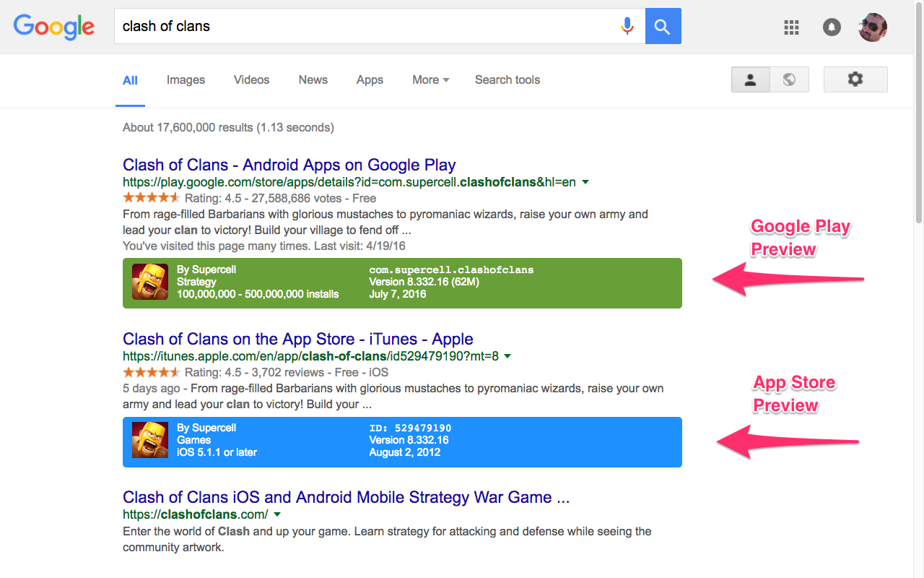The height and width of the screenshot is (578, 924).
Task: Select the personal results toggle button
Action: (750, 79)
